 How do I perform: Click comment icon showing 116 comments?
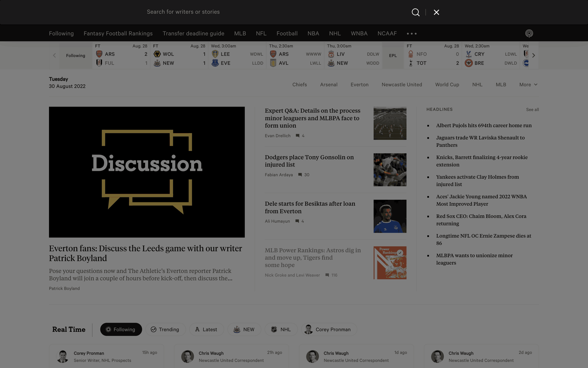click(x=327, y=275)
